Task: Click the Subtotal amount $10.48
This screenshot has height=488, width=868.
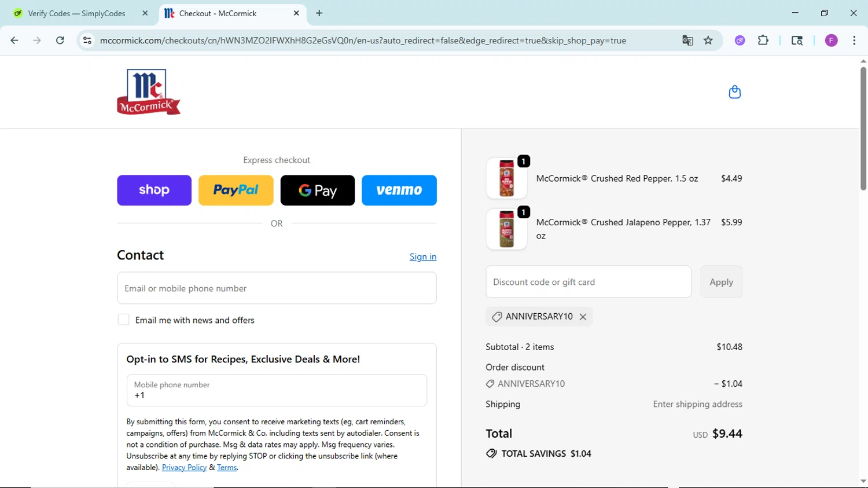Action: (x=729, y=347)
